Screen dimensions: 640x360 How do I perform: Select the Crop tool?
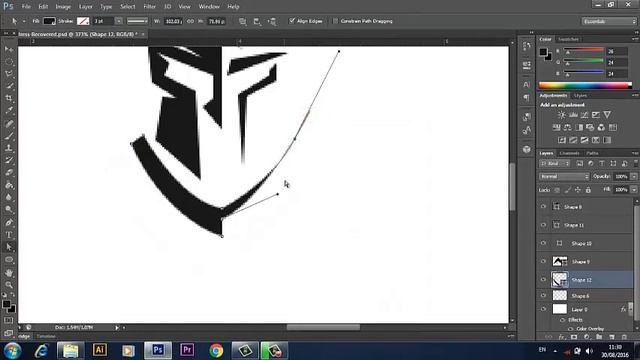click(9, 98)
